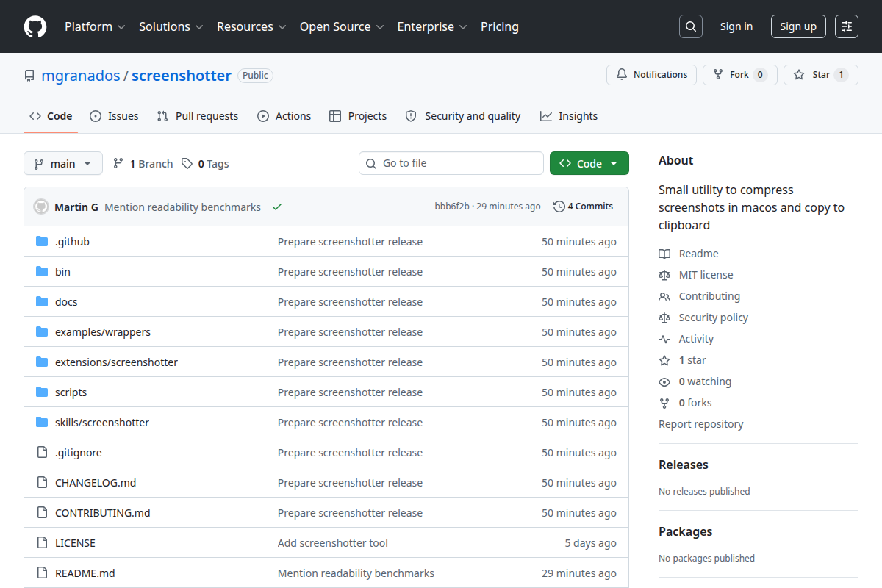Screen dimensions: 882x588
Task: Click the extensions/screenshotter folder icon
Action: pyautogui.click(x=42, y=362)
